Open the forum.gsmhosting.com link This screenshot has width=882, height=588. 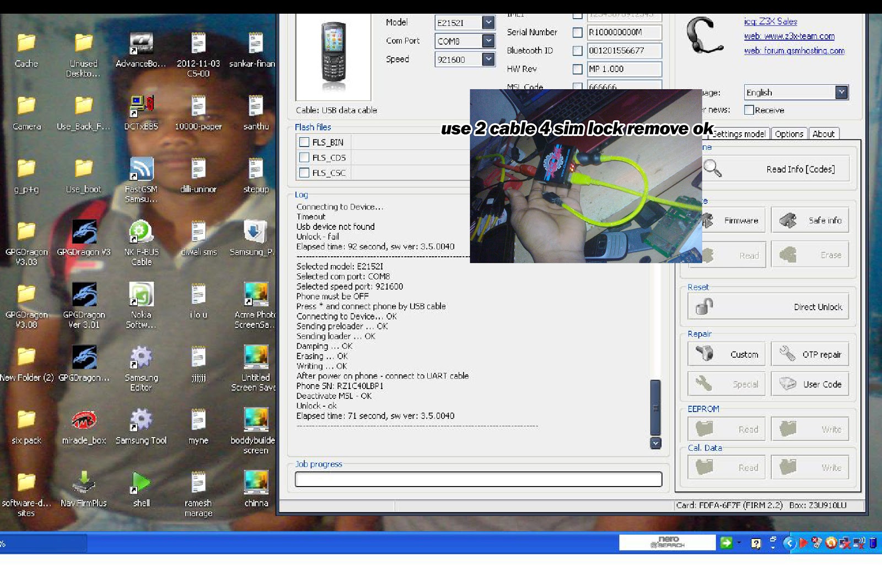click(794, 51)
